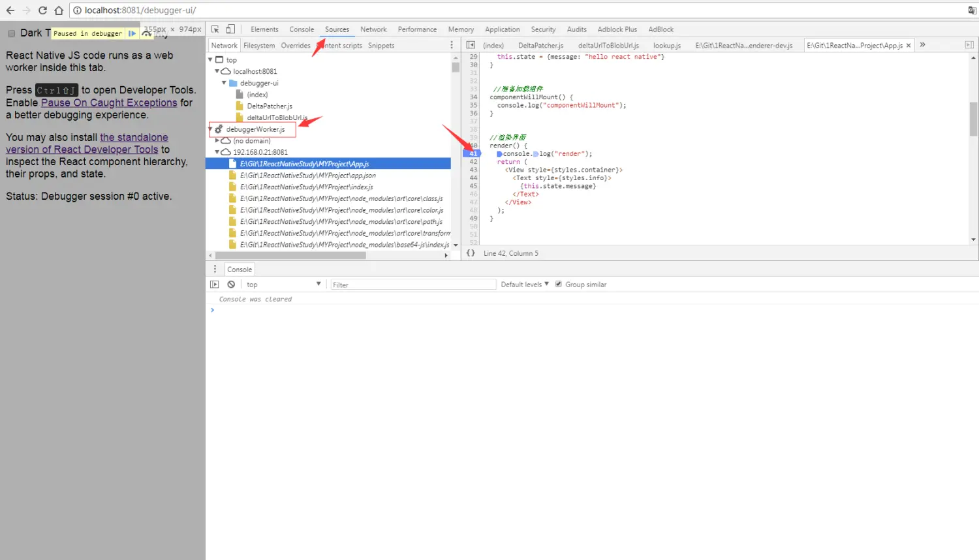Uncheck Group similar console option

coord(558,284)
